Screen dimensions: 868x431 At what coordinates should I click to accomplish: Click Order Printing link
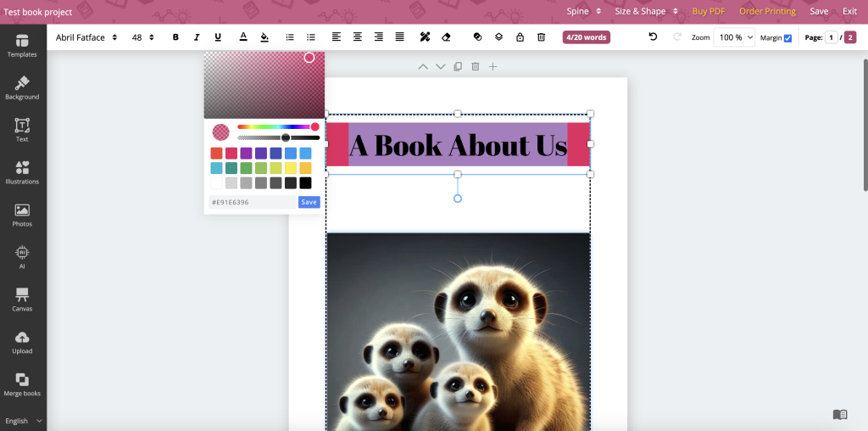tap(767, 11)
